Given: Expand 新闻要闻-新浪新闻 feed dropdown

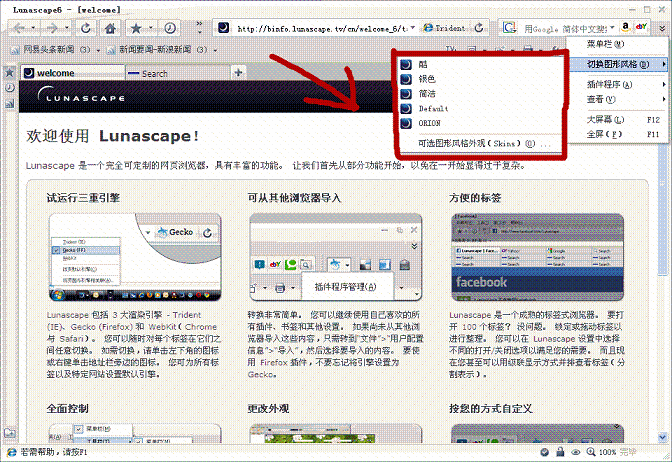Looking at the screenshot, I should pyautogui.click(x=215, y=50).
